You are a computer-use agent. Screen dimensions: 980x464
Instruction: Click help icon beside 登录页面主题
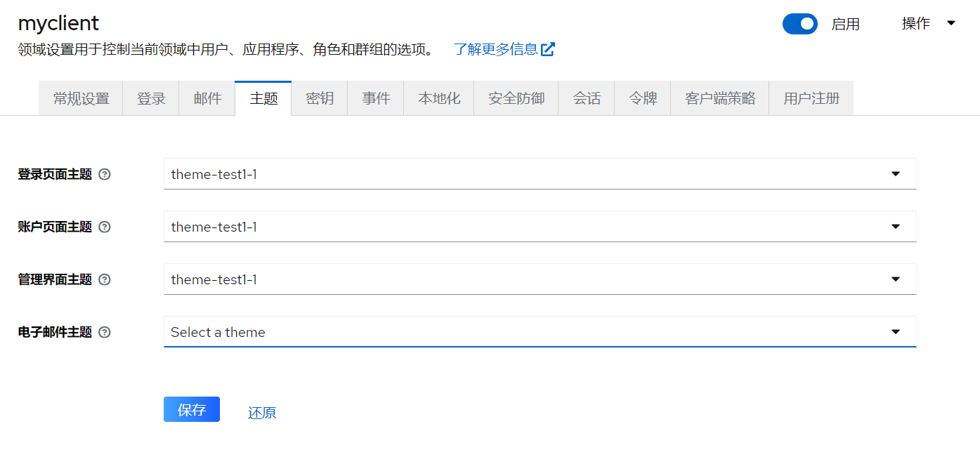pos(105,175)
